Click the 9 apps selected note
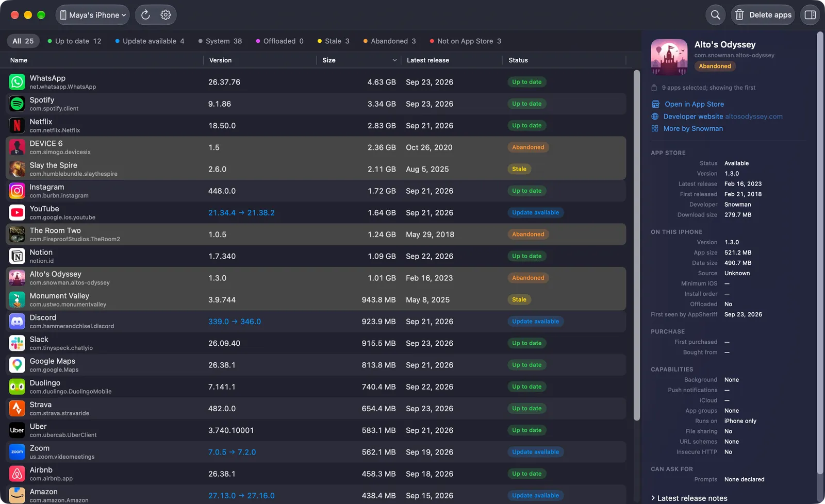Screen dimensions: 825x504 click(708, 88)
